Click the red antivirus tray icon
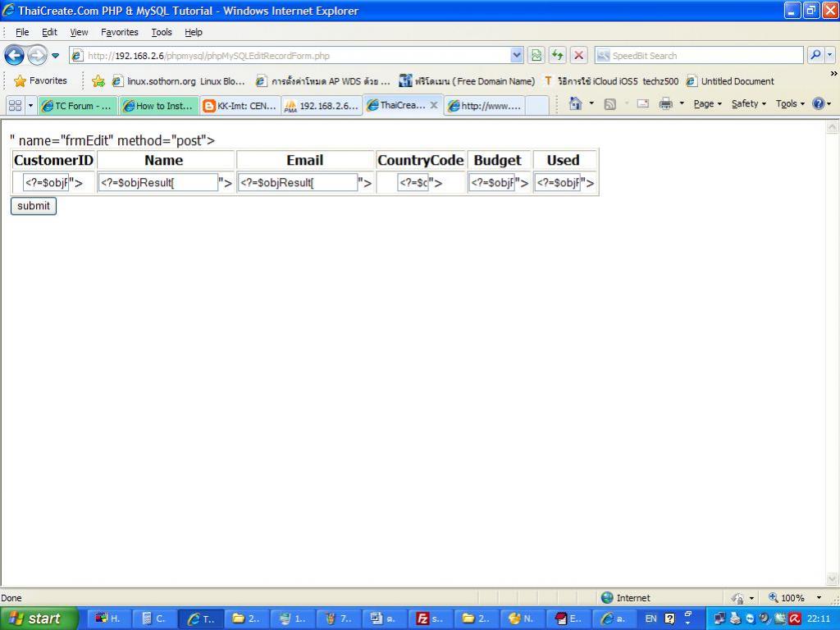 pyautogui.click(x=795, y=619)
